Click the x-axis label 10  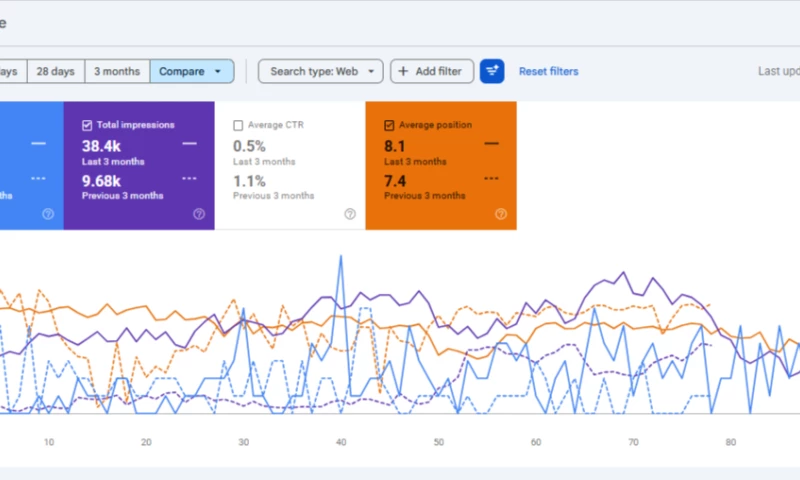[x=49, y=442]
